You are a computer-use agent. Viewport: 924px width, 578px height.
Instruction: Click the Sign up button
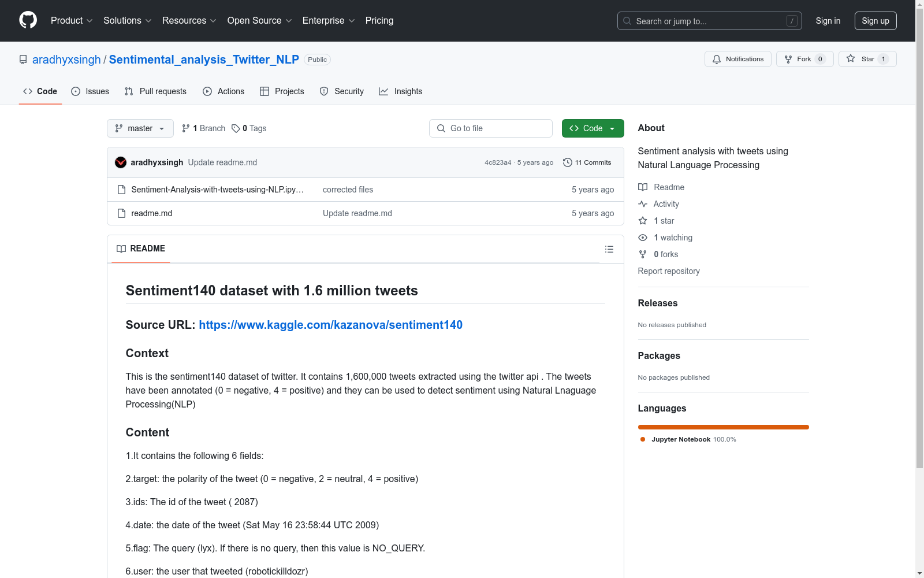coord(875,21)
